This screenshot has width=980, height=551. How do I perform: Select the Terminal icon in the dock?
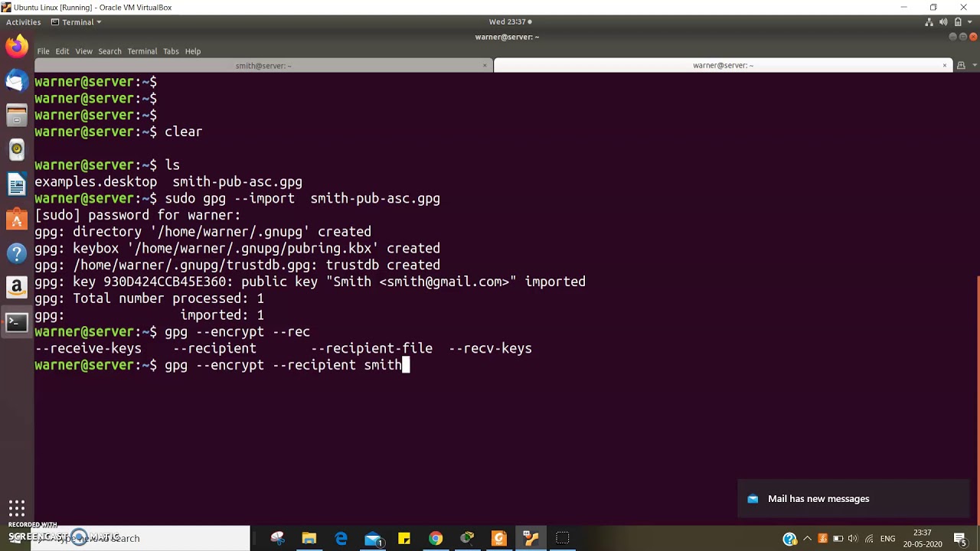[17, 322]
